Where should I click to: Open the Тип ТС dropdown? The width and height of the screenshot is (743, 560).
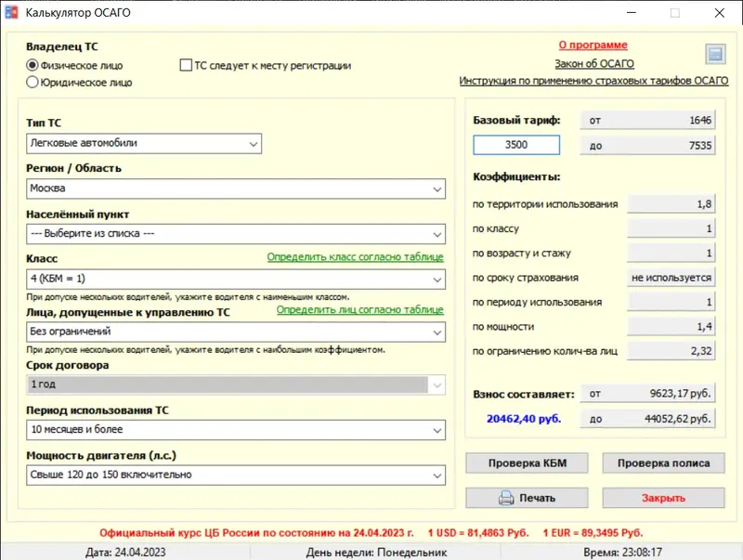pyautogui.click(x=144, y=144)
